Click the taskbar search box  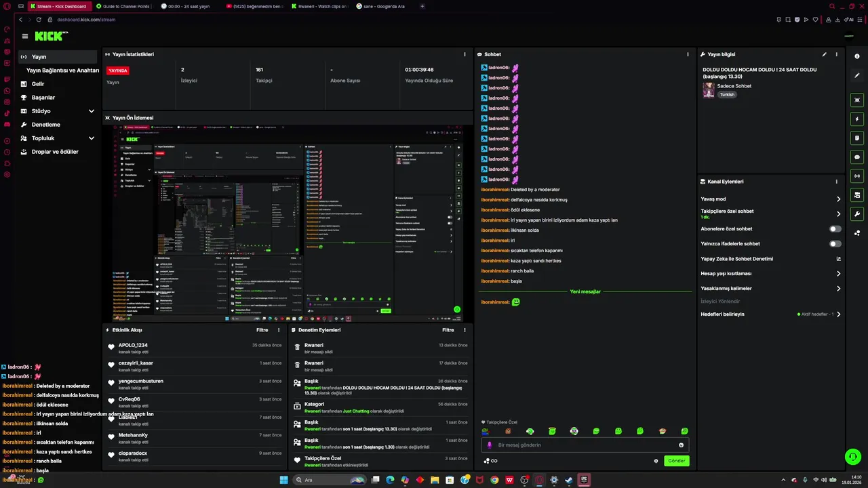pos(330,480)
